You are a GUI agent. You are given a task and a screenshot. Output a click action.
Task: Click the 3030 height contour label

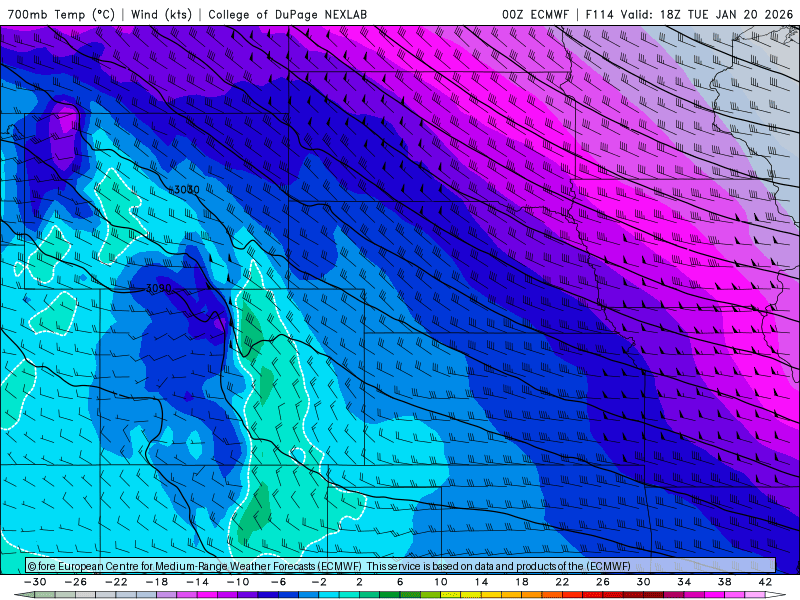tap(187, 190)
